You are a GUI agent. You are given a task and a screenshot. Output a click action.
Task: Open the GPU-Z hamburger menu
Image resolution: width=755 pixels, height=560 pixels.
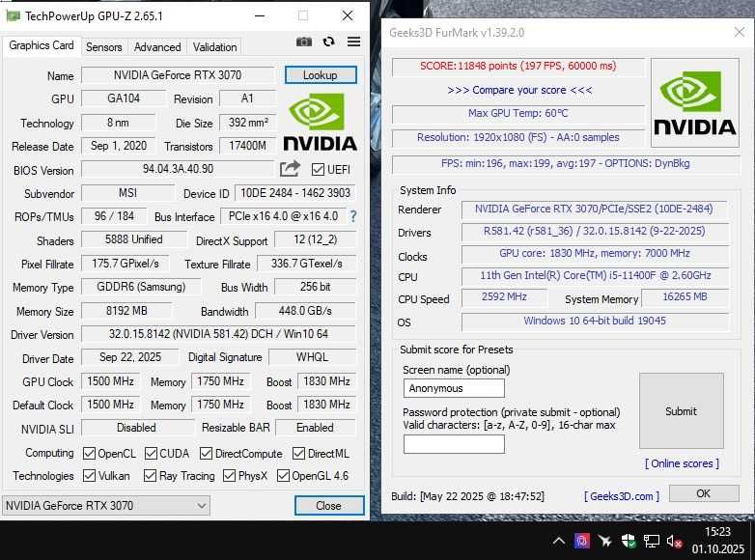(x=354, y=42)
